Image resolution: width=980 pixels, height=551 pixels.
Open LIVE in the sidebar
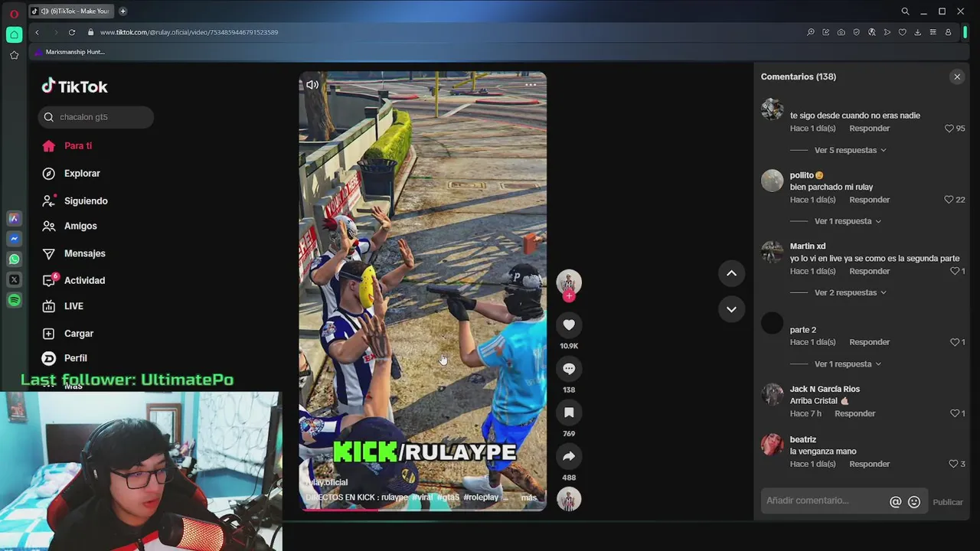pyautogui.click(x=63, y=306)
